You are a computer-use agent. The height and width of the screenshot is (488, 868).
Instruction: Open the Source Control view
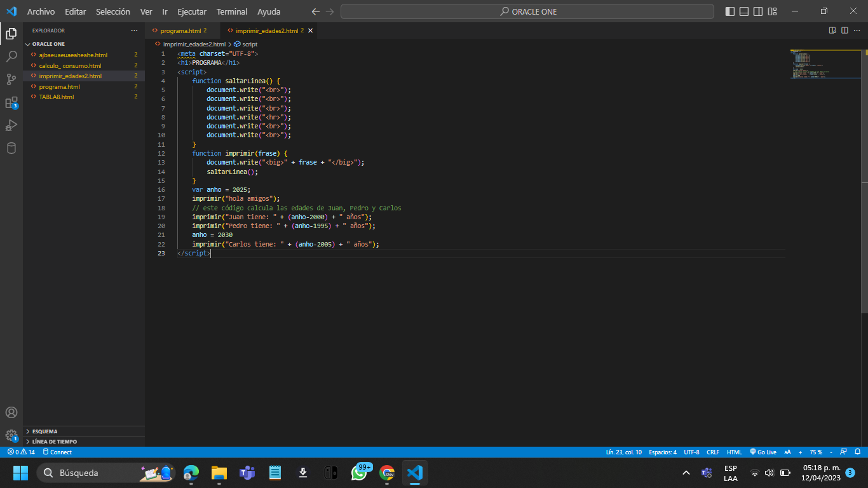coord(11,79)
